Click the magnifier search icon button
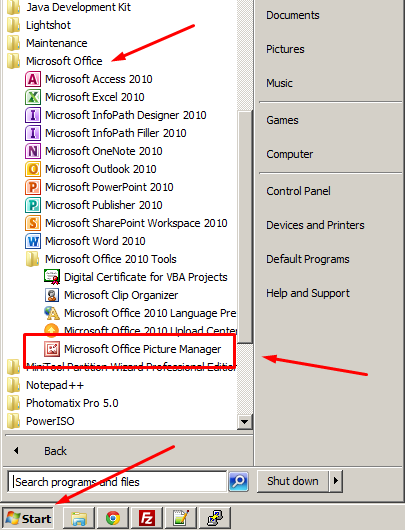The height and width of the screenshot is (530, 405). 239,481
